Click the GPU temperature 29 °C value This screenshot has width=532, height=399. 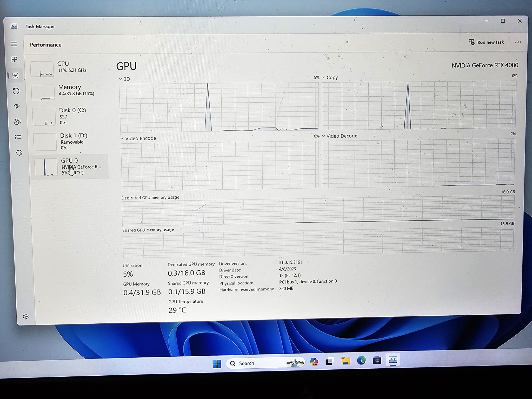click(177, 310)
